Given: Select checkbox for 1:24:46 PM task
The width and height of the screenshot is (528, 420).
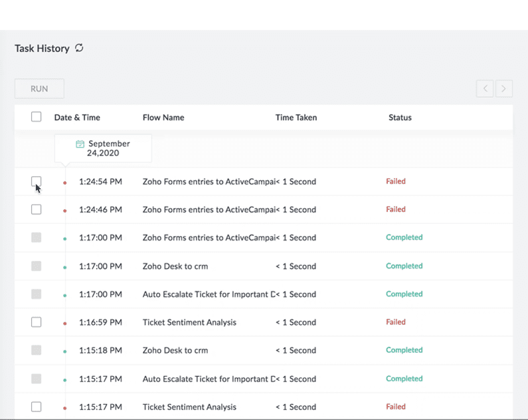Looking at the screenshot, I should click(x=37, y=209).
